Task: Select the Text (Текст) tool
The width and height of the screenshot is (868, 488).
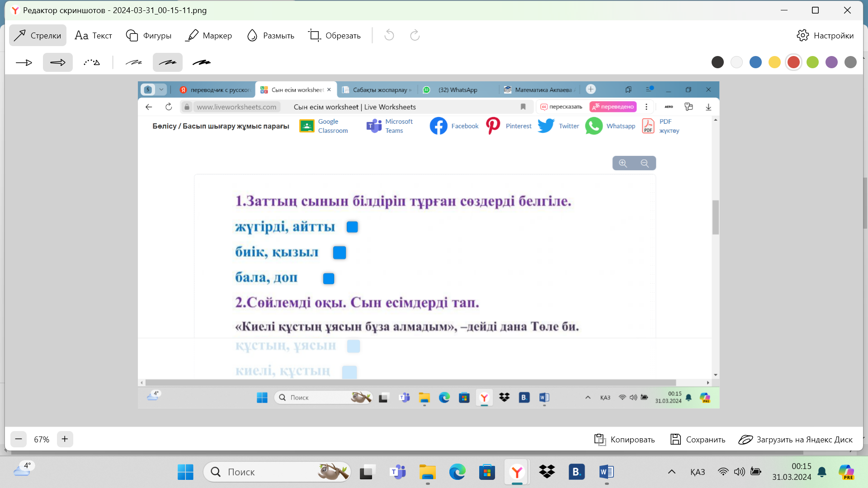Action: tap(94, 35)
